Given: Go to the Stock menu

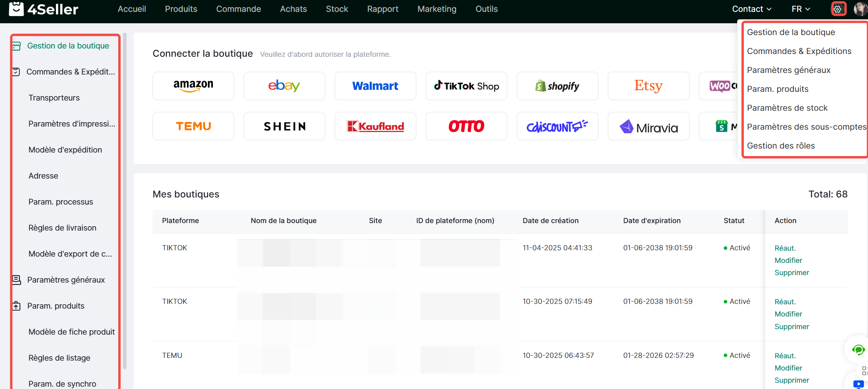Looking at the screenshot, I should click(337, 9).
